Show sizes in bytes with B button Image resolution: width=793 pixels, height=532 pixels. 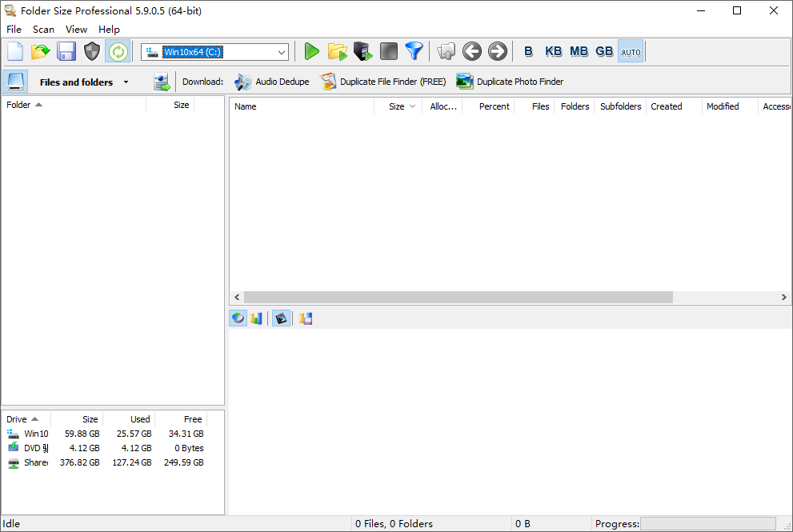[x=528, y=51]
